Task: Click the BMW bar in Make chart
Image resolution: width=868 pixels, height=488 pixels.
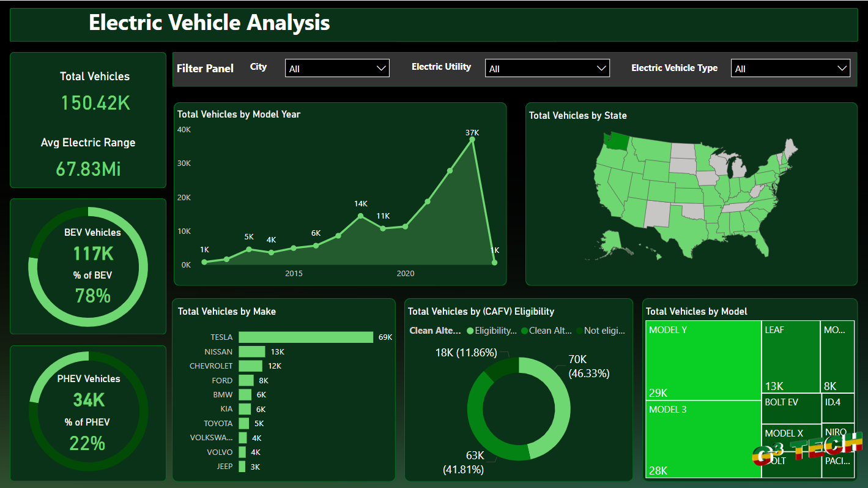Action: [x=245, y=394]
